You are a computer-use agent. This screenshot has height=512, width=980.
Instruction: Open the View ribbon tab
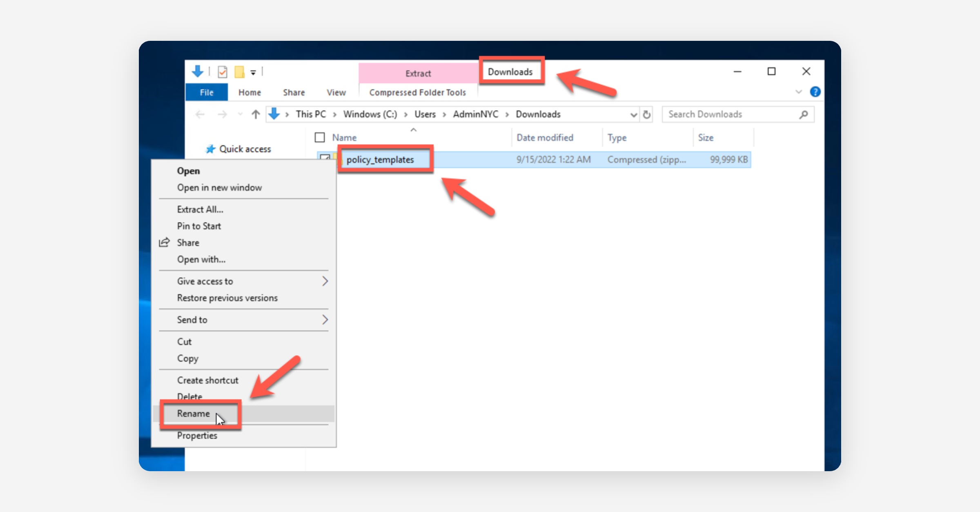pos(336,93)
